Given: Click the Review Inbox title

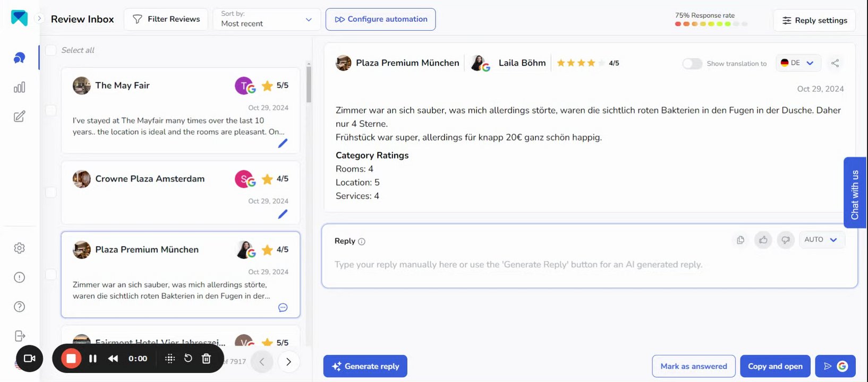Looking at the screenshot, I should tap(82, 19).
